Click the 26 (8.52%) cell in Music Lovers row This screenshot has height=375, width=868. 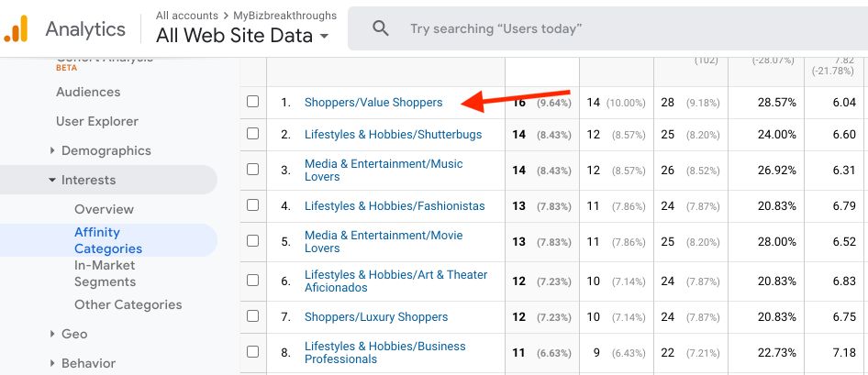coord(690,171)
